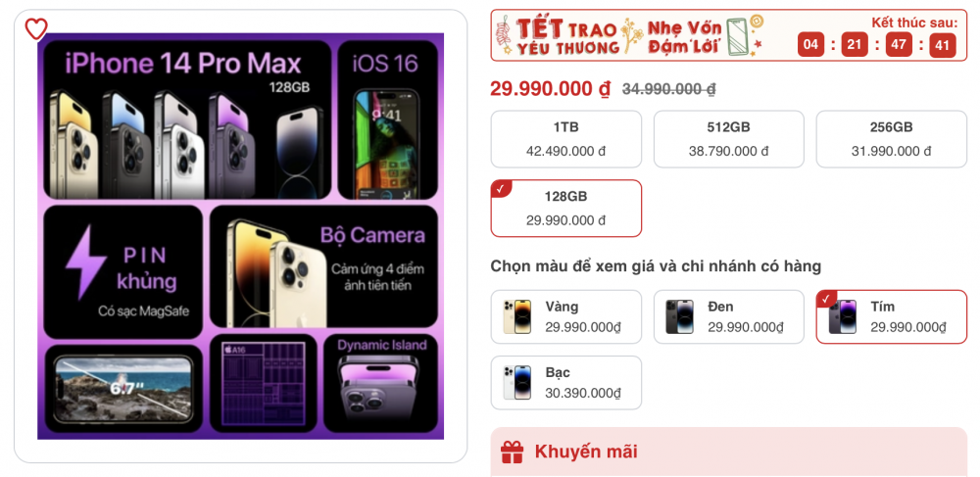Click the heart wishlist icon

36,28
